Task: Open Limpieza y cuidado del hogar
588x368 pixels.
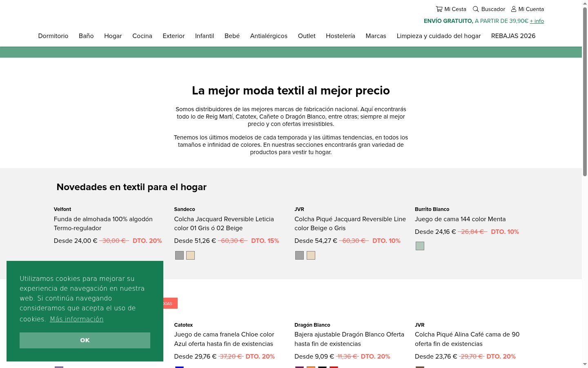Action: 439,36
